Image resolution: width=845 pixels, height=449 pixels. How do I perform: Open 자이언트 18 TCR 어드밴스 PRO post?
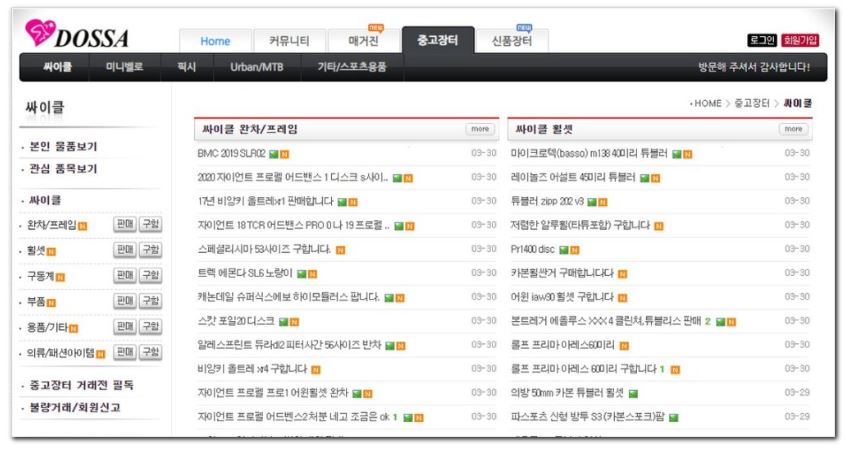click(293, 225)
